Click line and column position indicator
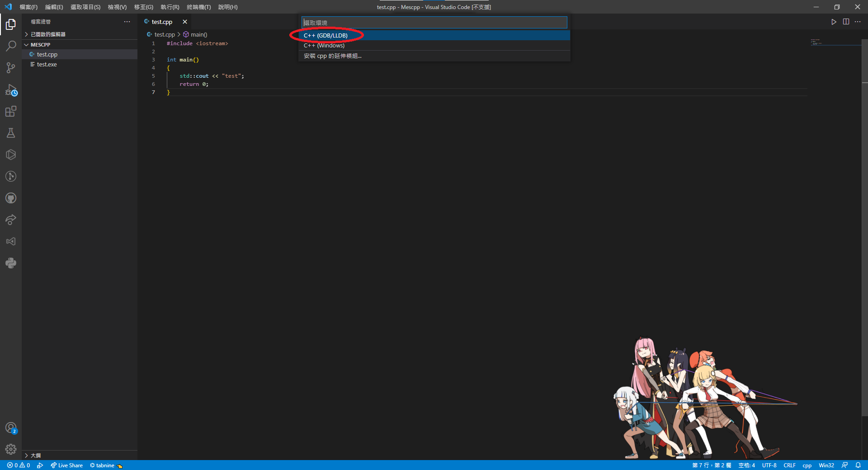 point(712,465)
